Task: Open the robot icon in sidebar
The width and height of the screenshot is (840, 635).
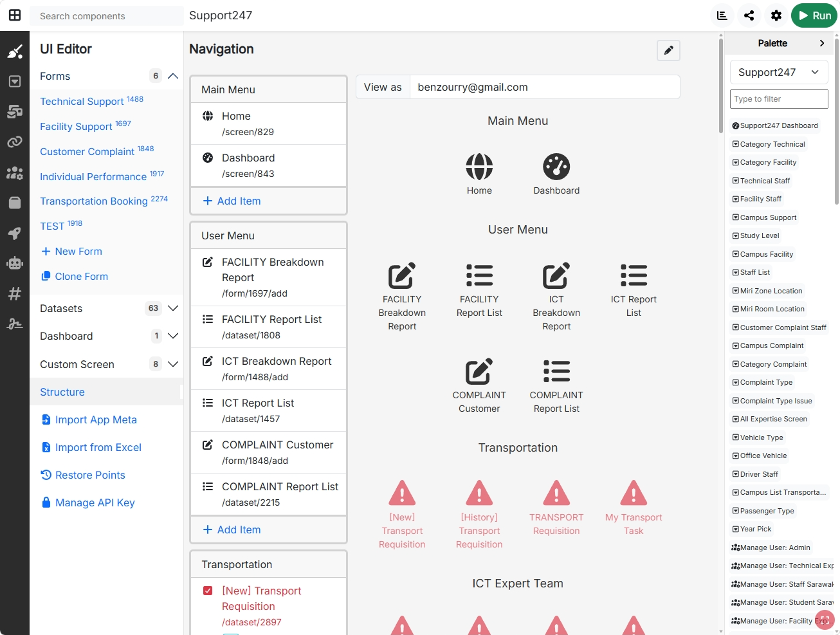Action: pos(15,263)
